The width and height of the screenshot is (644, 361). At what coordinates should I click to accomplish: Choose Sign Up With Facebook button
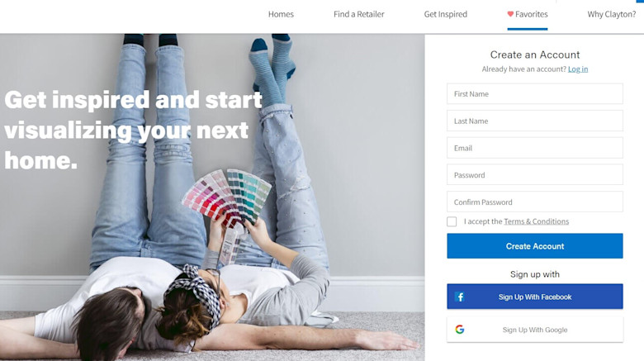tap(535, 297)
